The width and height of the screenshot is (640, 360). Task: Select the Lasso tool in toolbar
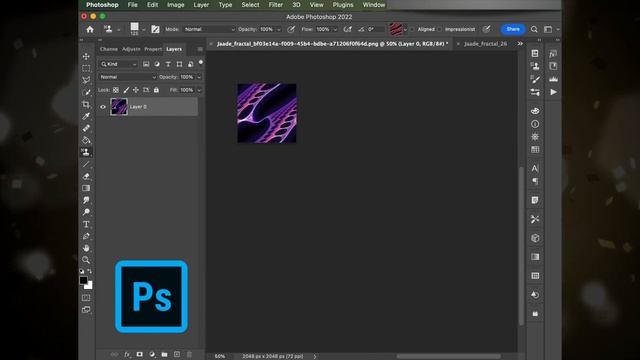86,80
